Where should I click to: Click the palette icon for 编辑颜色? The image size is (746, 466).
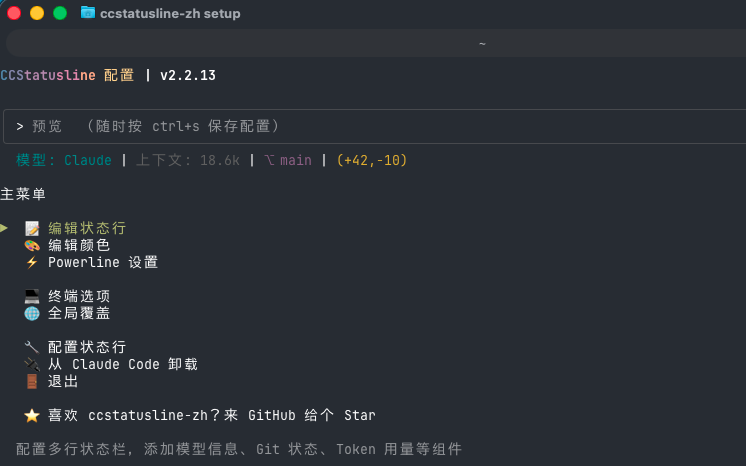(32, 246)
